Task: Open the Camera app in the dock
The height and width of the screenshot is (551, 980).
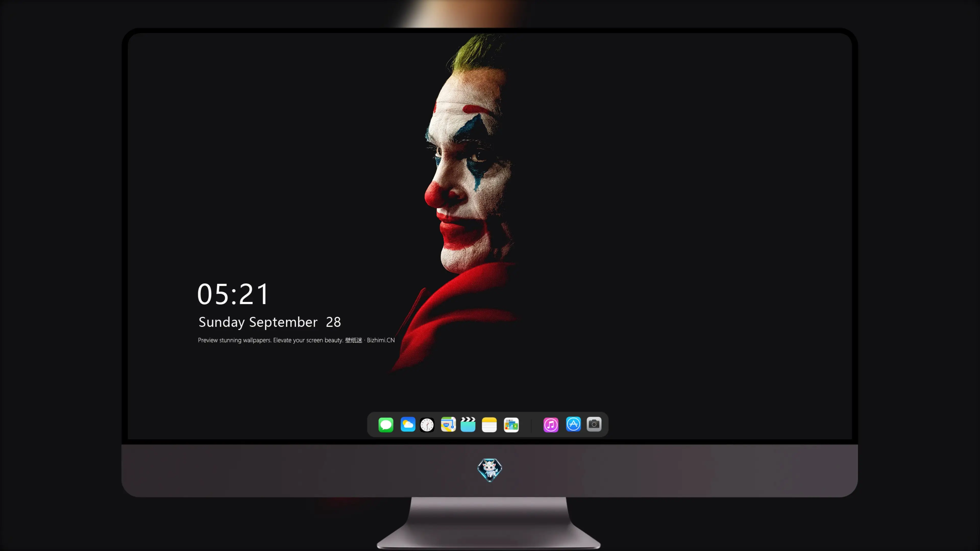Action: coord(594,424)
